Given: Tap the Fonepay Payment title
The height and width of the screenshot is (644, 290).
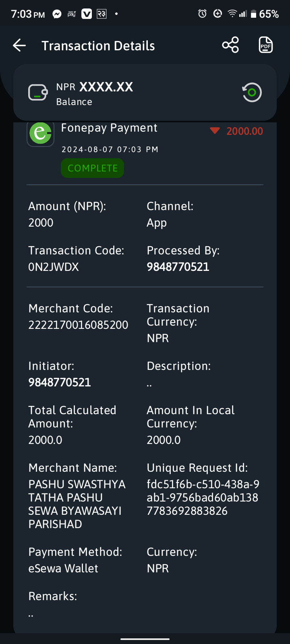Looking at the screenshot, I should pos(109,128).
